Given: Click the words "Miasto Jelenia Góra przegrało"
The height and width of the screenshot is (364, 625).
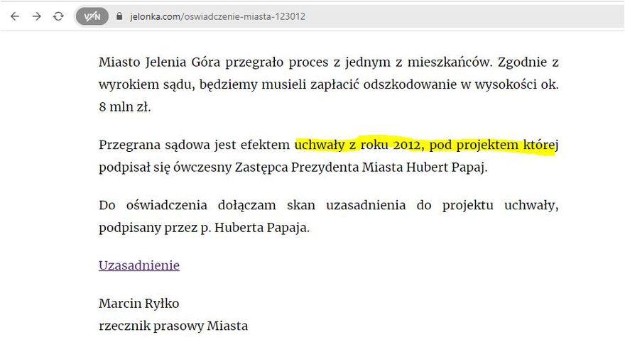Looking at the screenshot, I should (190, 62).
